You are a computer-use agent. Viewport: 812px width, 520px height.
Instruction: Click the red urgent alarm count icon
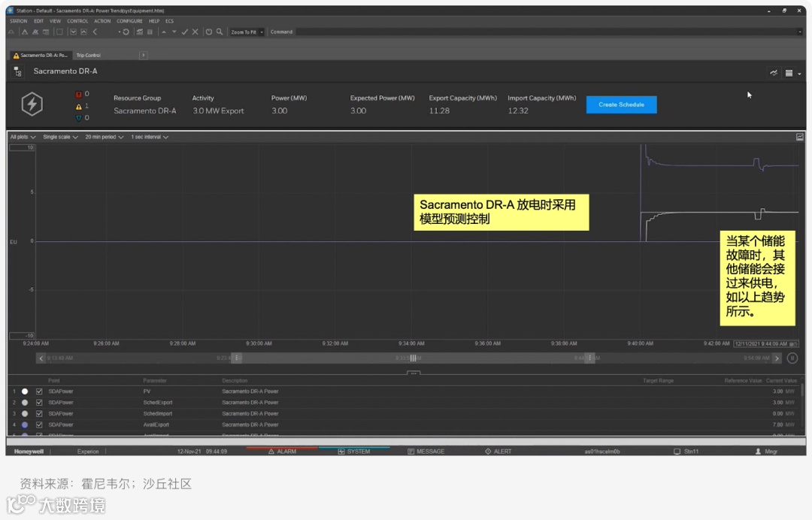tap(79, 94)
